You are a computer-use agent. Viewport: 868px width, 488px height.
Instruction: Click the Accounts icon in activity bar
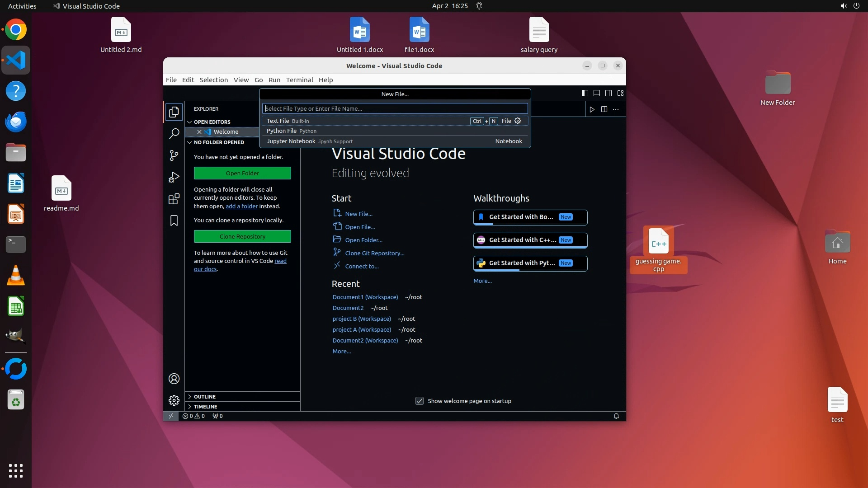point(174,379)
